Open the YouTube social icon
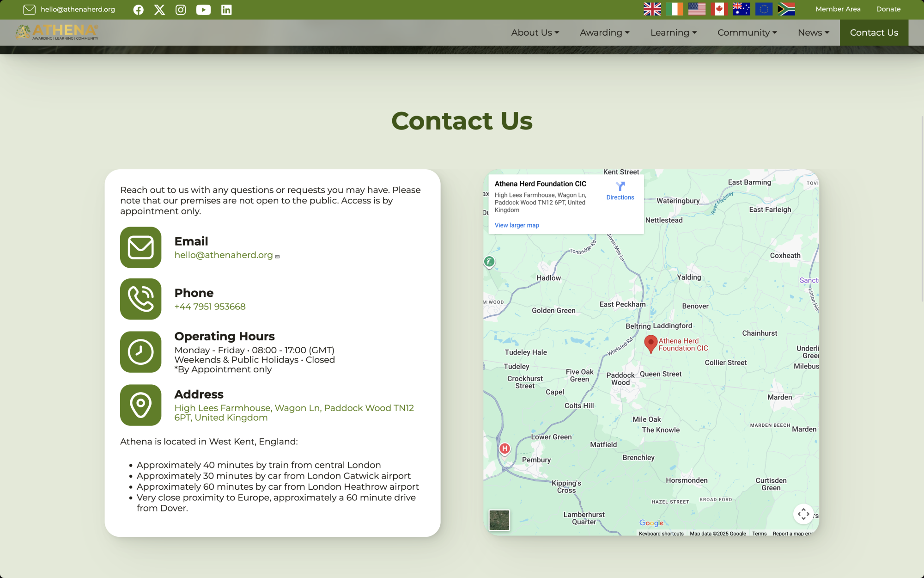Screen dimensions: 924x578 pyautogui.click(x=203, y=10)
